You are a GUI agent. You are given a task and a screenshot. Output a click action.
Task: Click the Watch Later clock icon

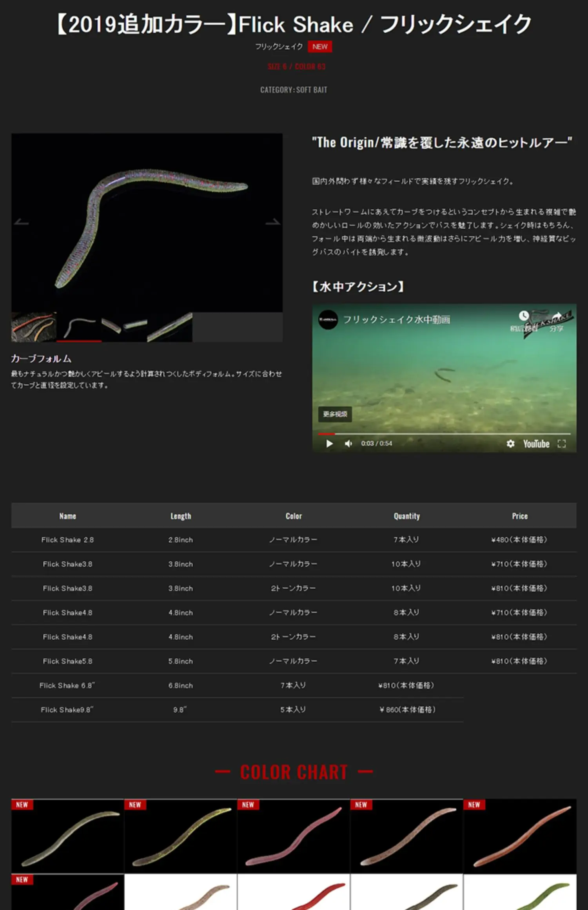pos(524,316)
